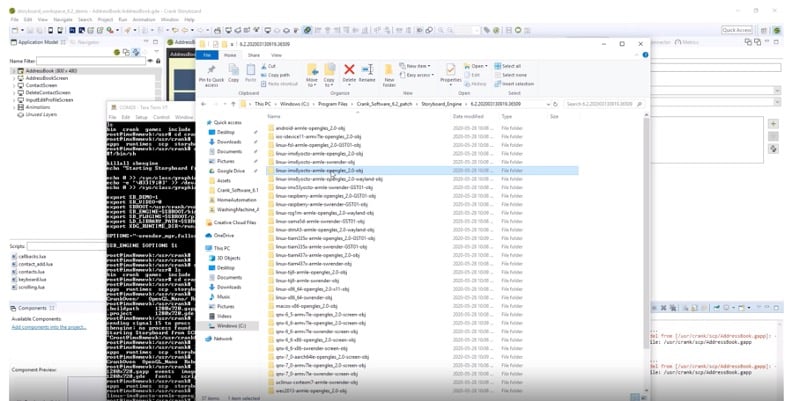Click Select none in Explorer ribbon
The height and width of the screenshot is (401, 792).
click(x=510, y=75)
